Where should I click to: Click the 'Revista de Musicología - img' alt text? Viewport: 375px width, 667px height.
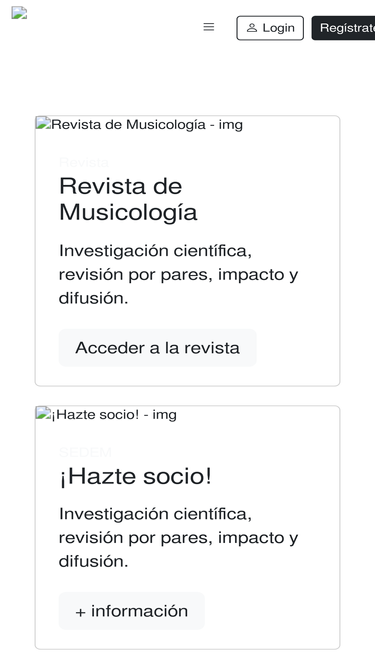147,125
